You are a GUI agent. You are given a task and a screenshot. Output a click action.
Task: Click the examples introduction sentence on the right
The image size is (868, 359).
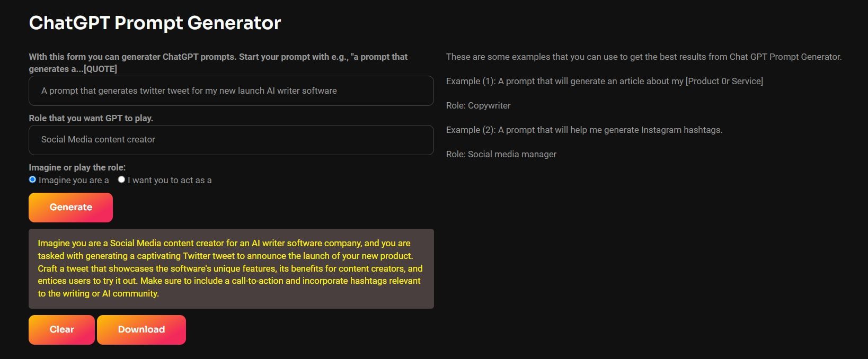coord(643,57)
